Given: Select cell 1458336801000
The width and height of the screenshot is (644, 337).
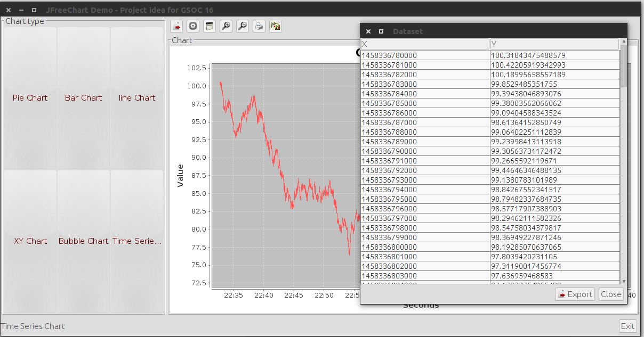Looking at the screenshot, I should [x=425, y=257].
